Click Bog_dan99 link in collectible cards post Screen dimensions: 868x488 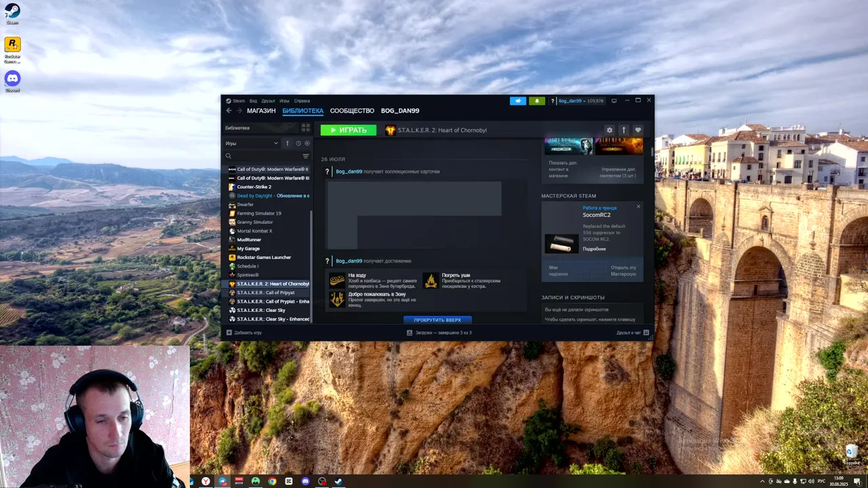tap(349, 171)
